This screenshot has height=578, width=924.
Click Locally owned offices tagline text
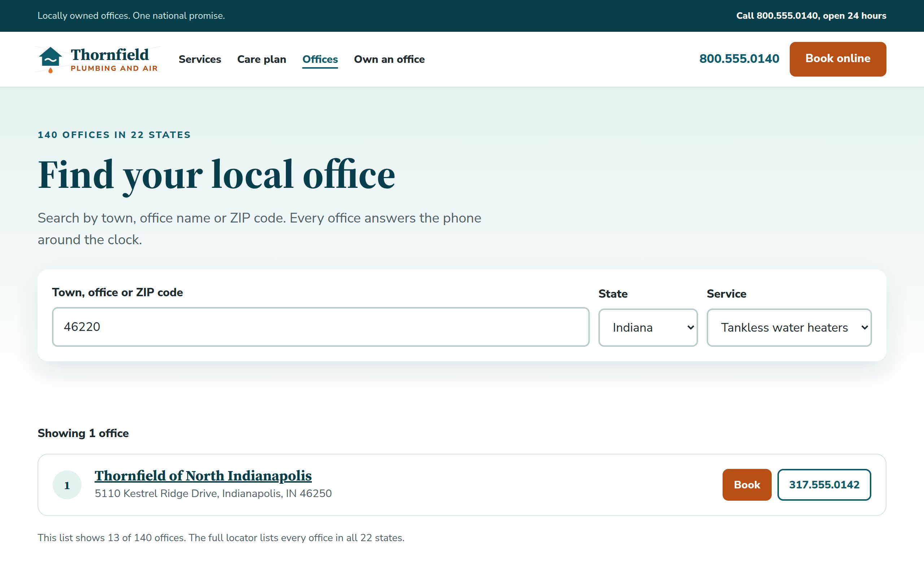(131, 16)
